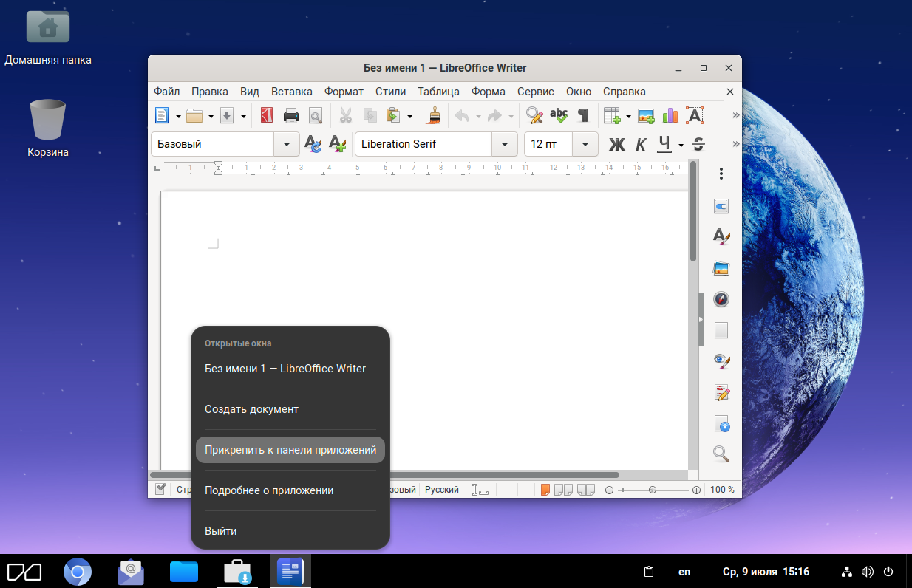The image size is (912, 588).
Task: Click the Clone formatting paintbrush icon
Action: click(x=435, y=116)
